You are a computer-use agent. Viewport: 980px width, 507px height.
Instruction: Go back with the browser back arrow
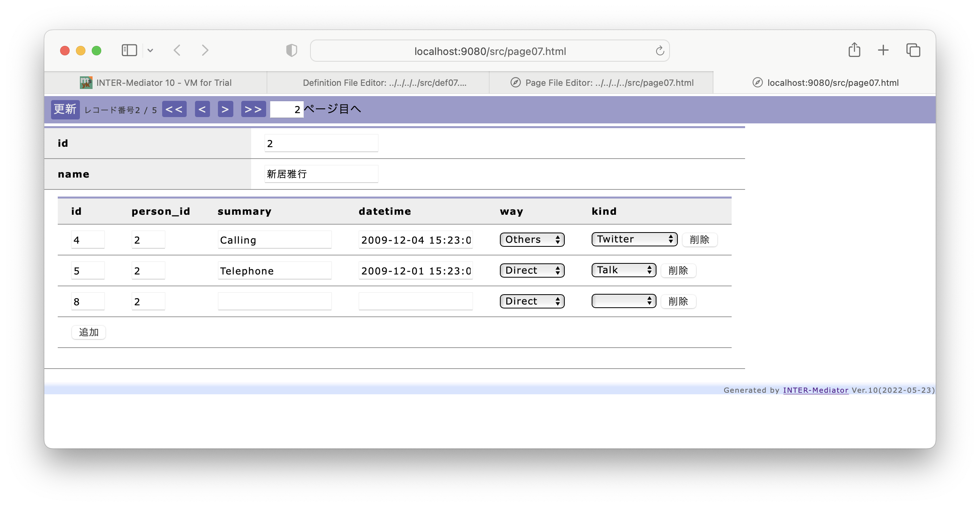177,50
